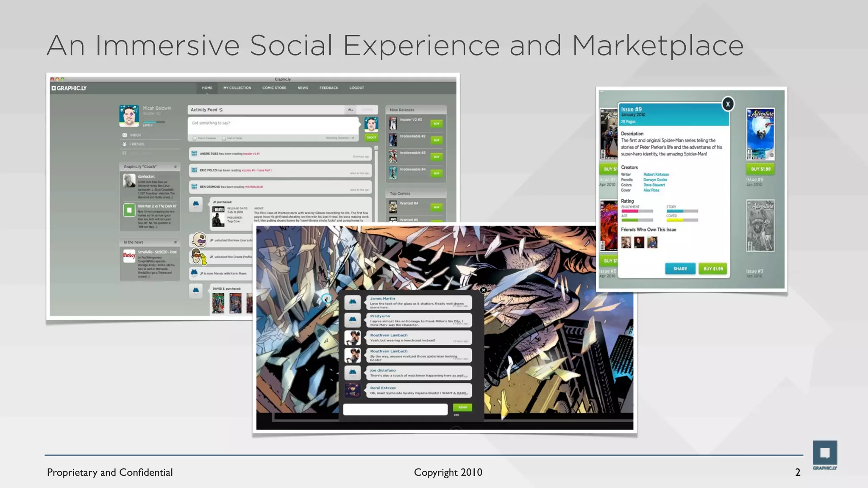The image size is (868, 488).
Task: Open the Inbox envelope icon
Action: tap(125, 135)
